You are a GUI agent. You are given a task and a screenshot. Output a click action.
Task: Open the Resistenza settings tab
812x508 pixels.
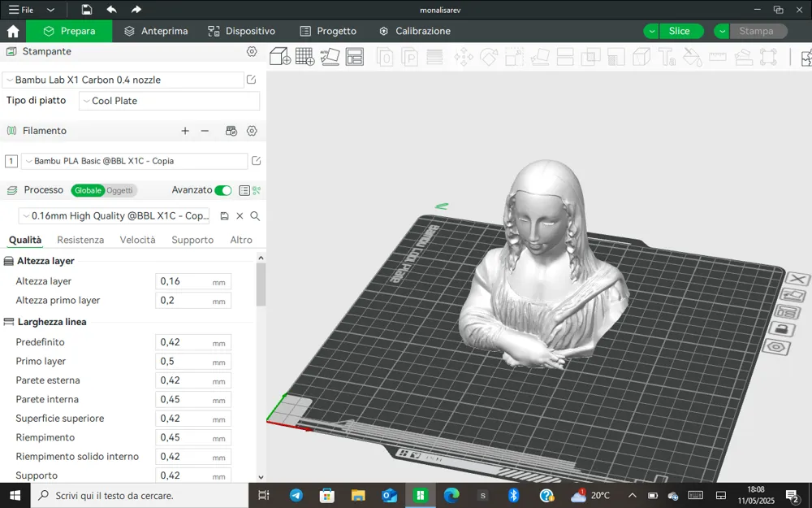79,240
